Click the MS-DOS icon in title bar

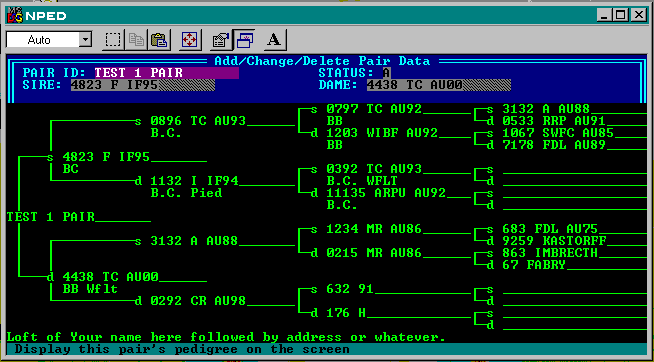pos(15,16)
